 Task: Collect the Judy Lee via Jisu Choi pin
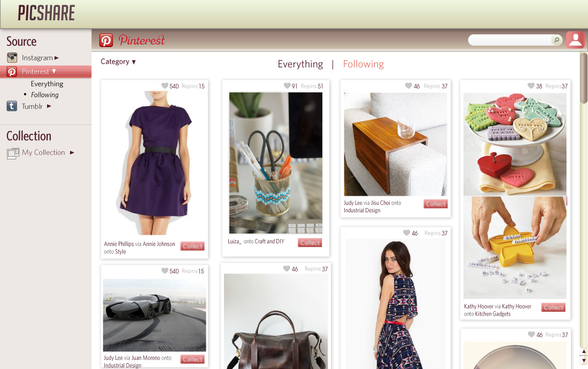436,204
